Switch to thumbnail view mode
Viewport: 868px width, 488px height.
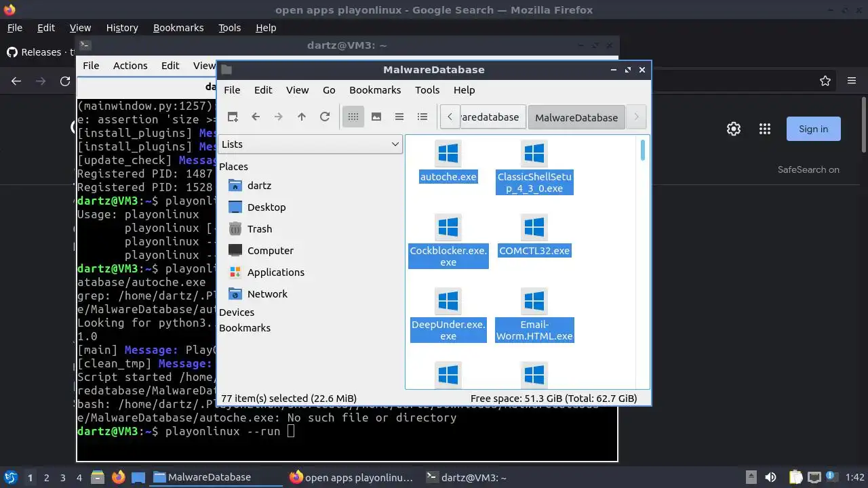[376, 117]
